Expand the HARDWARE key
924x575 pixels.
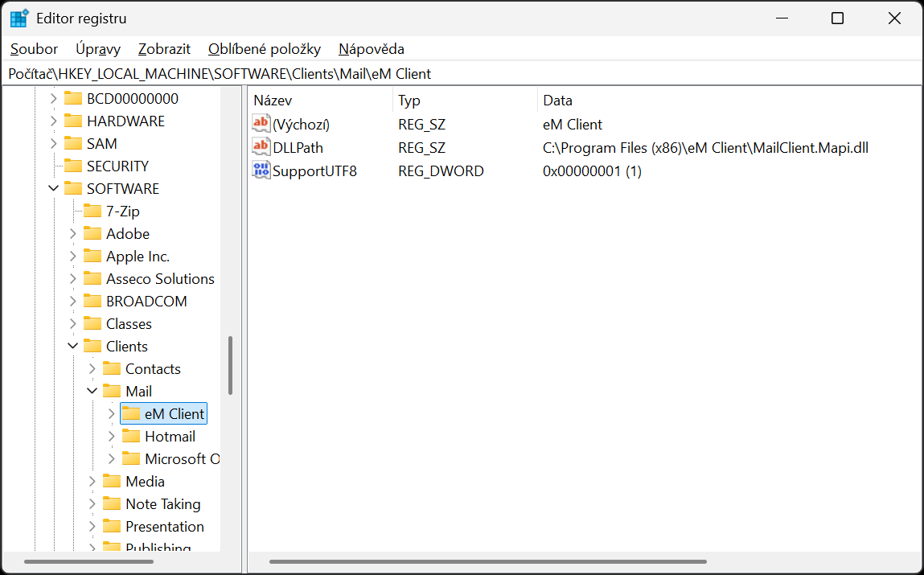pyautogui.click(x=54, y=121)
